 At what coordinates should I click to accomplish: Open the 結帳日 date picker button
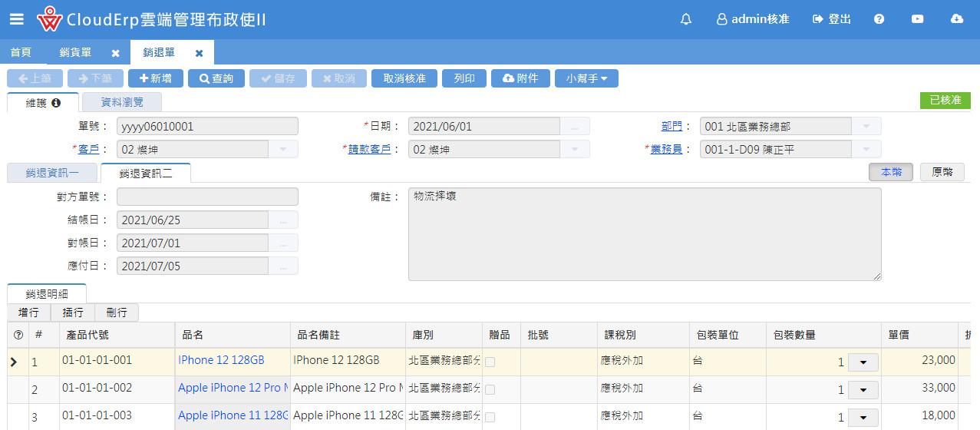tap(283, 220)
